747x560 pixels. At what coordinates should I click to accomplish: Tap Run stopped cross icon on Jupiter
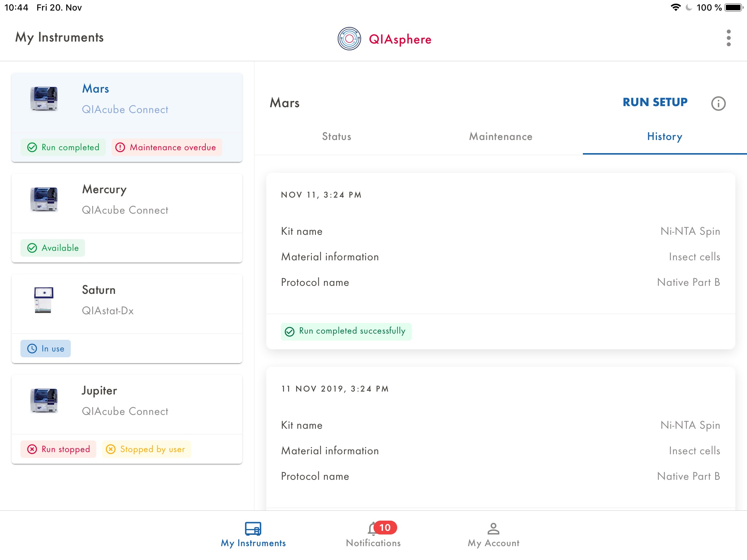[x=32, y=449]
